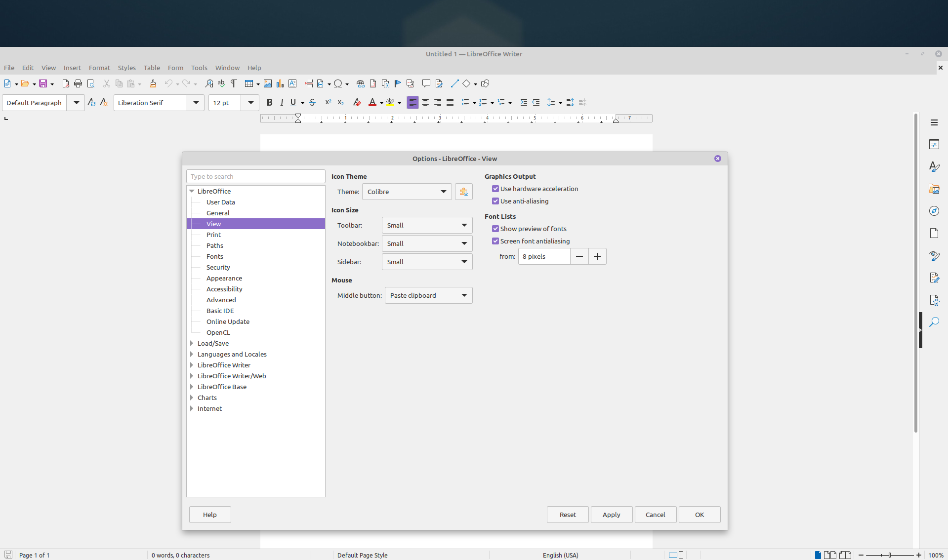Click the Insert Image icon
The width and height of the screenshot is (948, 560).
pos(268,84)
